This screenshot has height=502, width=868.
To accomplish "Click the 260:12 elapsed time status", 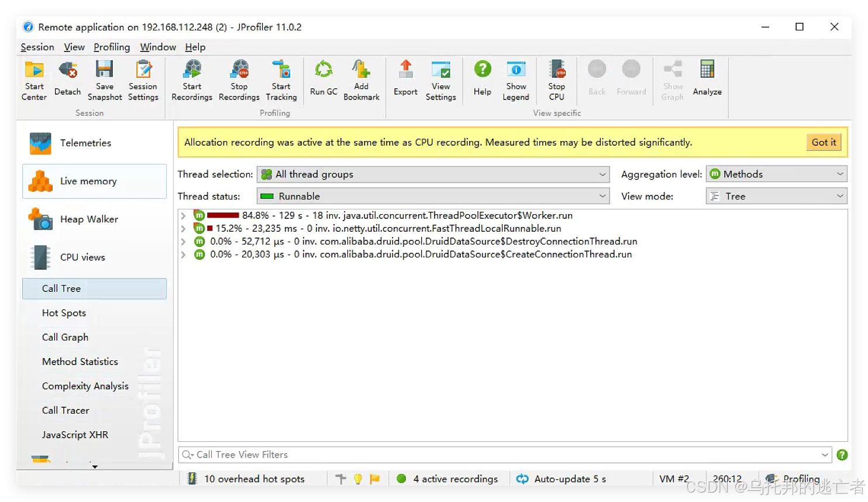I will point(727,479).
